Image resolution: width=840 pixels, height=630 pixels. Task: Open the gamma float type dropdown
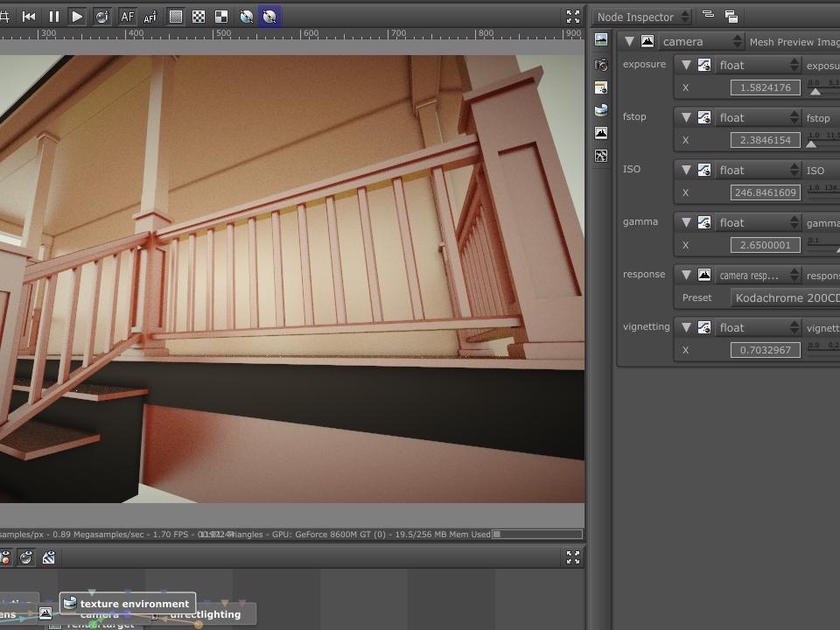click(758, 222)
